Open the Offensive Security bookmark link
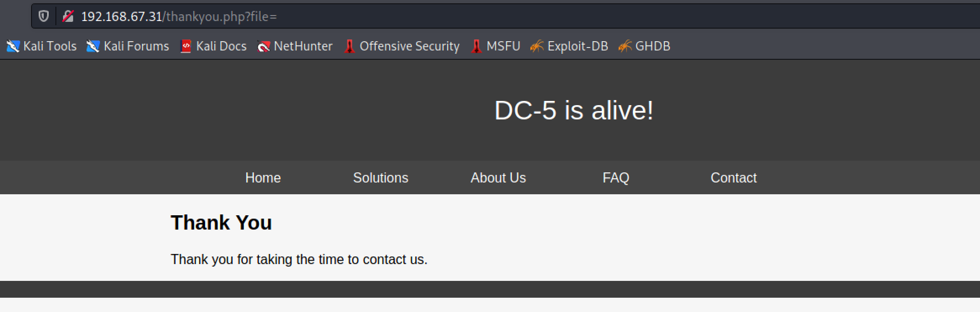 click(409, 46)
